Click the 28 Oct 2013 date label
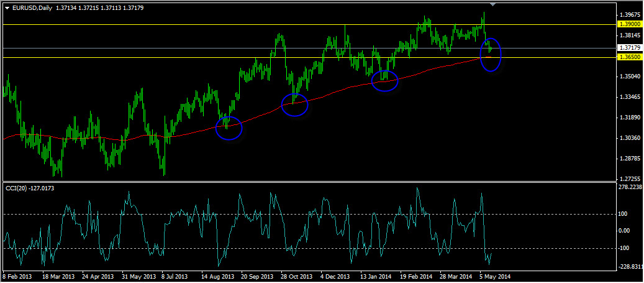Image resolution: width=644 pixels, height=283 pixels. (x=296, y=276)
